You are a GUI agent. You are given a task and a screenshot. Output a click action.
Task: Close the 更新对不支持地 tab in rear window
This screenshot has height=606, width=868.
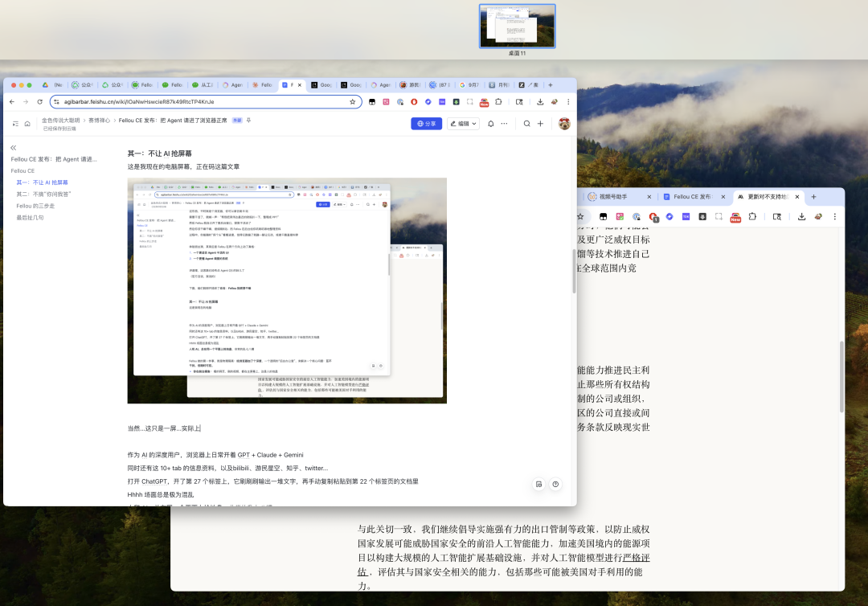tap(797, 197)
